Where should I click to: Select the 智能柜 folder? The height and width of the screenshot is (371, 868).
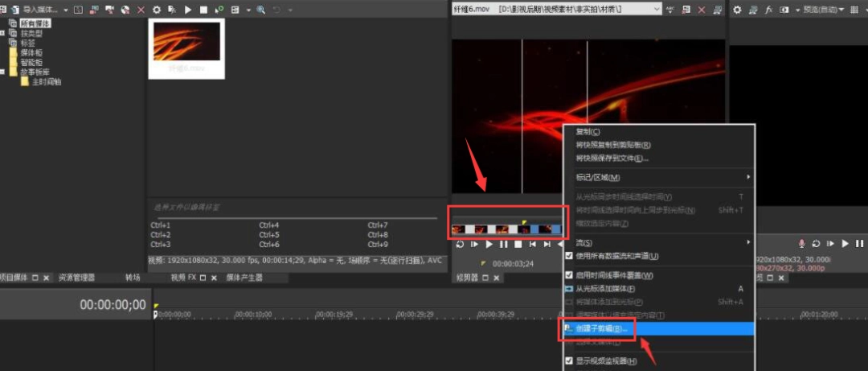click(x=31, y=62)
